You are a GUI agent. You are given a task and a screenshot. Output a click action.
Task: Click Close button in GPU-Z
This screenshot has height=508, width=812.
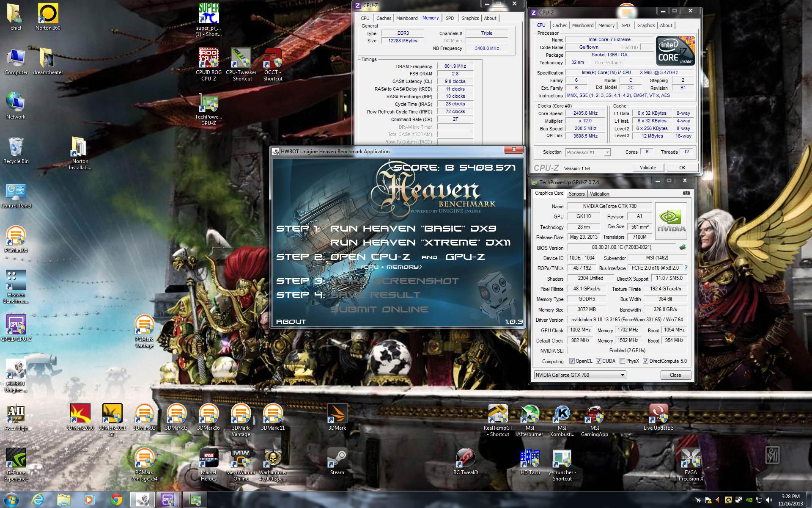coord(675,375)
